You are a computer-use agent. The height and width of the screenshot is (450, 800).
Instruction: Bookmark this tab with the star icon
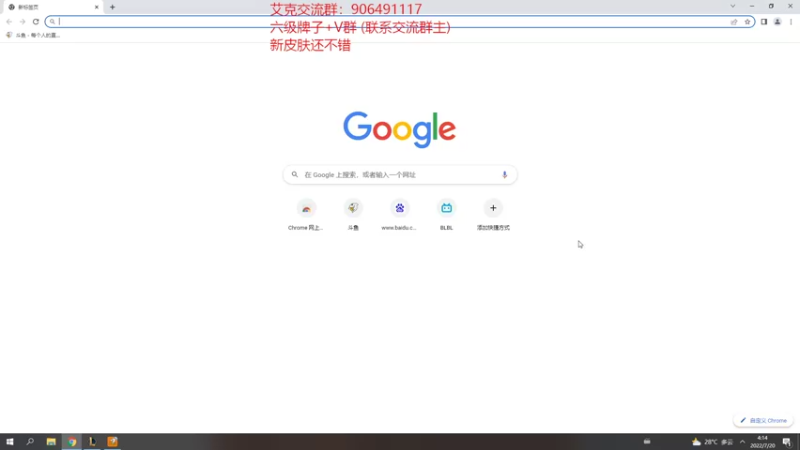[747, 21]
